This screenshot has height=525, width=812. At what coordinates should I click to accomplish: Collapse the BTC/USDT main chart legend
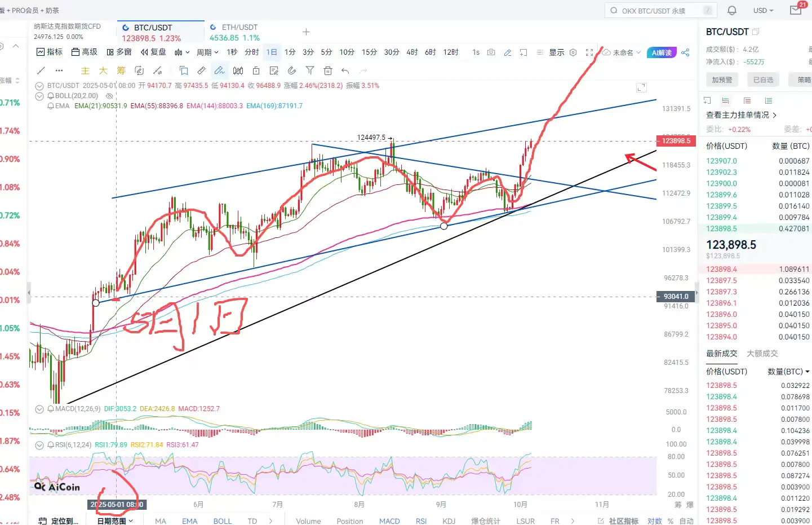[39, 86]
